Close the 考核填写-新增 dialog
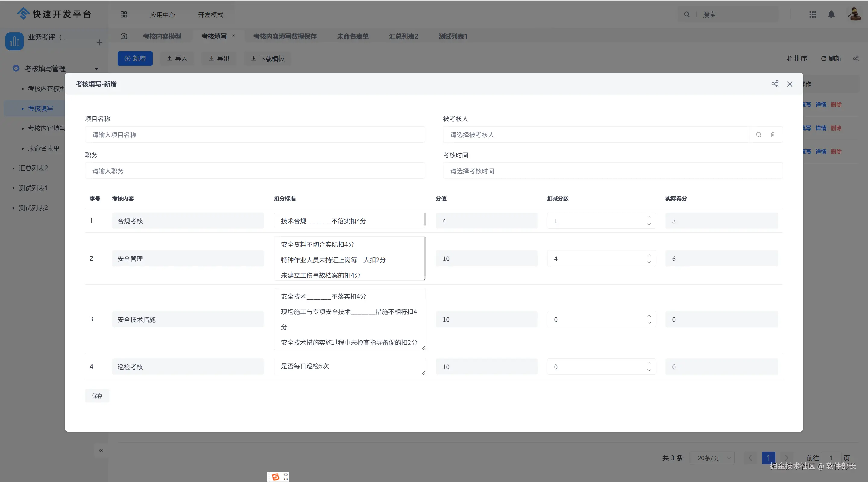Image resolution: width=868 pixels, height=482 pixels. tap(790, 84)
